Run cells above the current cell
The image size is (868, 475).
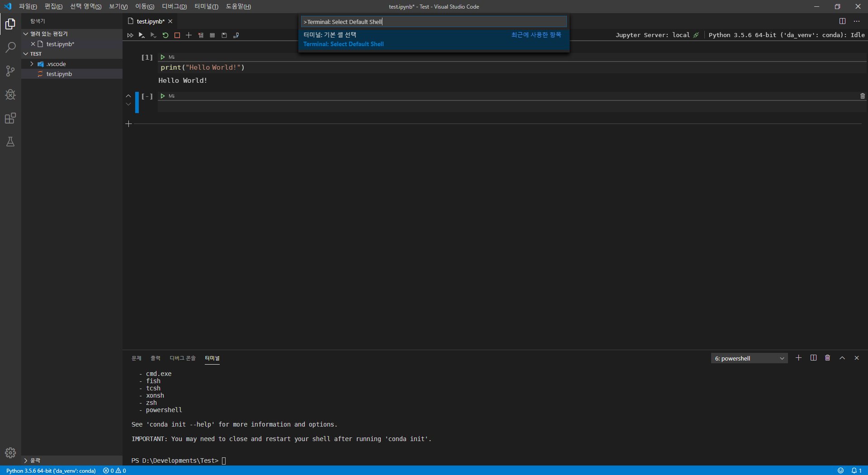coord(142,35)
